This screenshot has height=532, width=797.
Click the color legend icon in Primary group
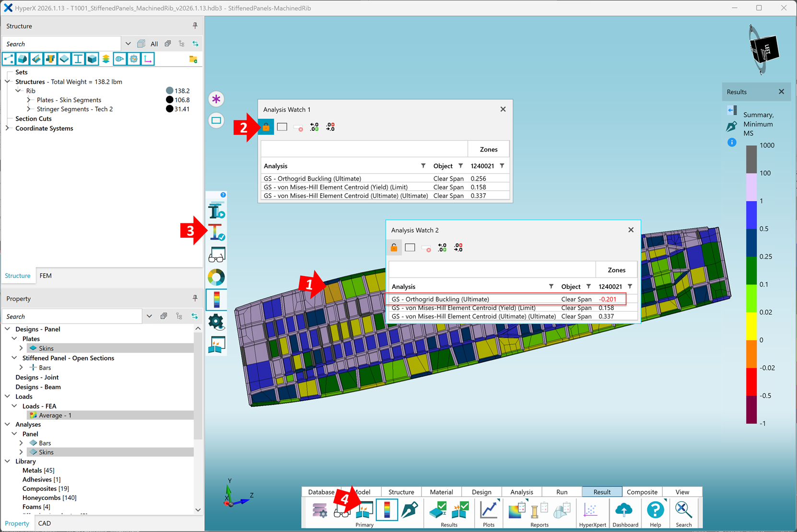point(387,510)
